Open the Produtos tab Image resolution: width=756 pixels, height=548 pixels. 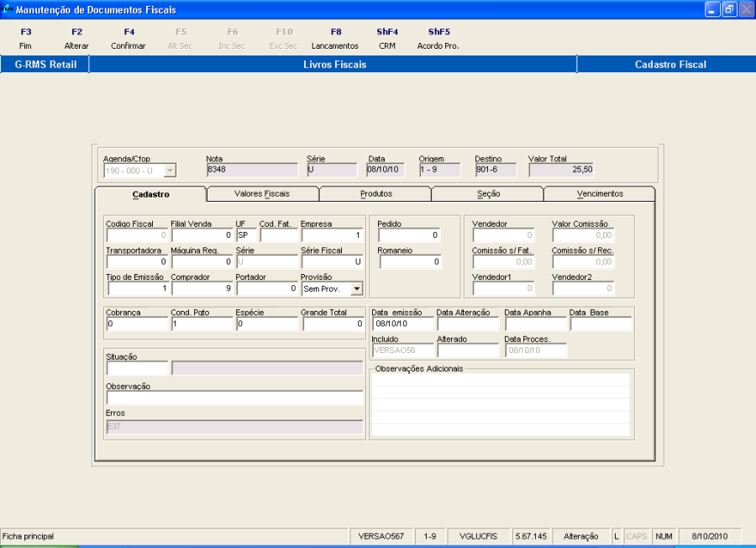tap(375, 194)
